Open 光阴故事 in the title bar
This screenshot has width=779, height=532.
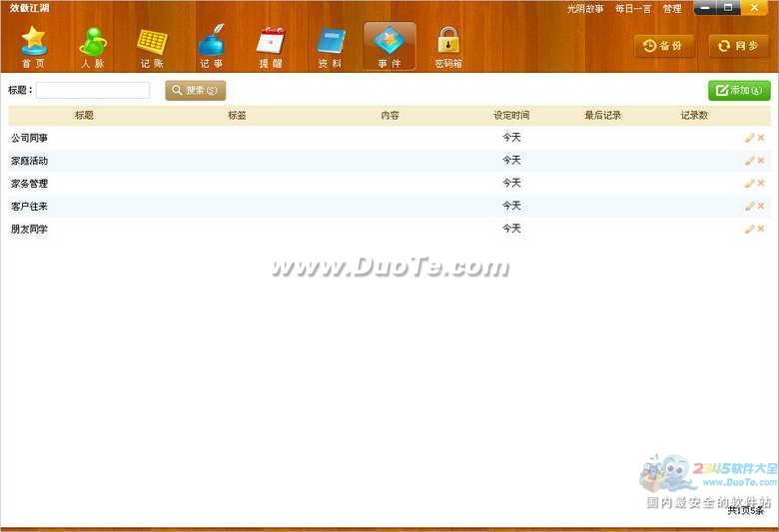[x=585, y=9]
